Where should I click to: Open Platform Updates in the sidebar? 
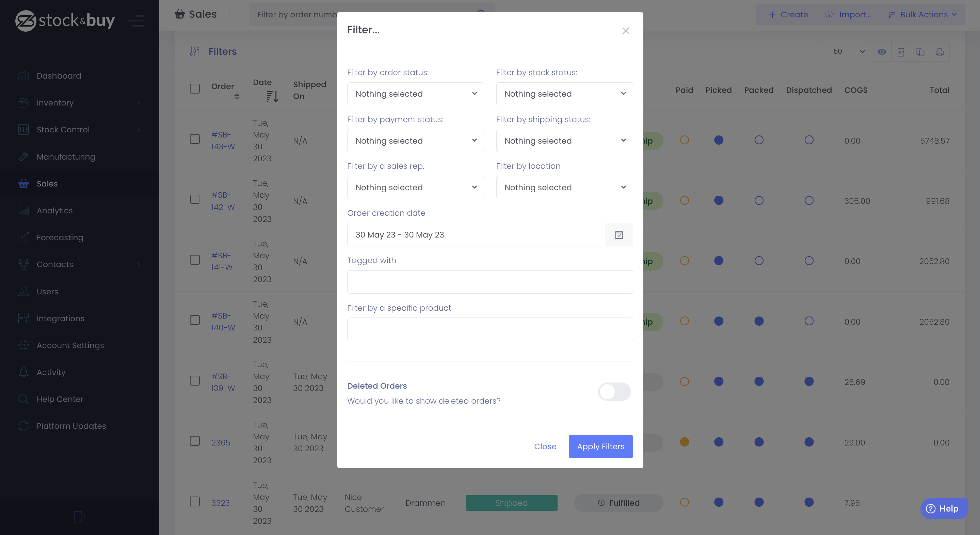pyautogui.click(x=71, y=426)
